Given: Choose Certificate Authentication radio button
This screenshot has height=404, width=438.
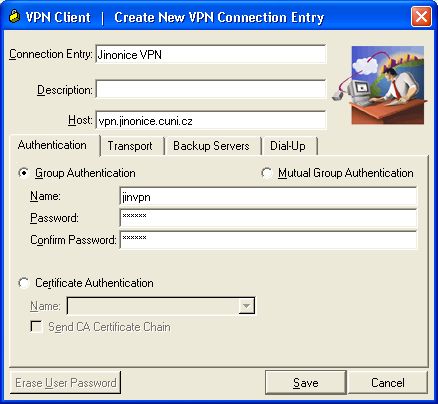Looking at the screenshot, I should pyautogui.click(x=24, y=283).
